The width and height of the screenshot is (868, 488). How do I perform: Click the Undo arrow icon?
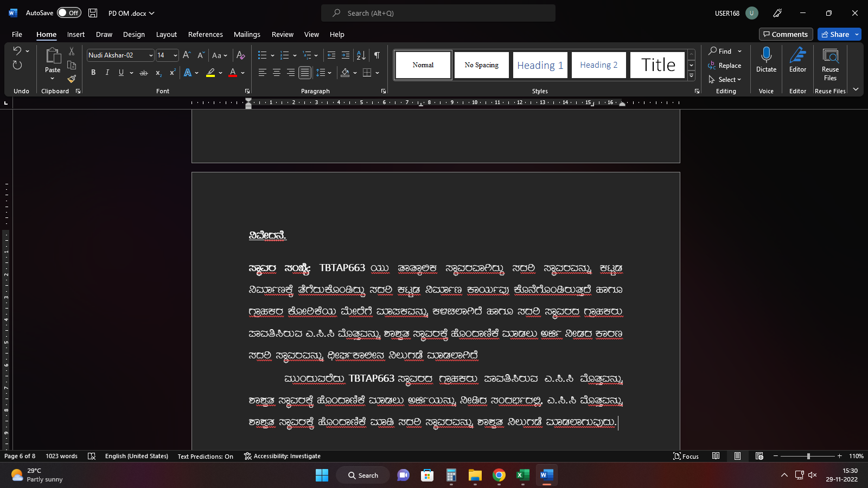[x=17, y=51]
